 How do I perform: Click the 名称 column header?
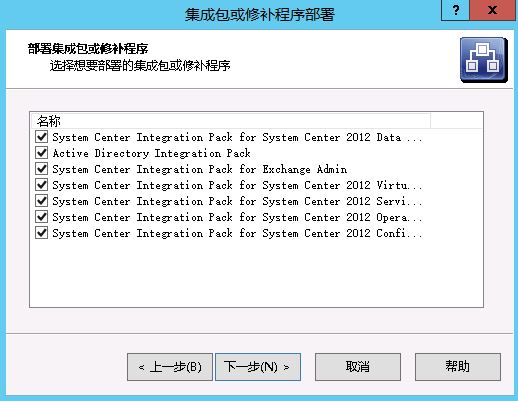(231, 121)
